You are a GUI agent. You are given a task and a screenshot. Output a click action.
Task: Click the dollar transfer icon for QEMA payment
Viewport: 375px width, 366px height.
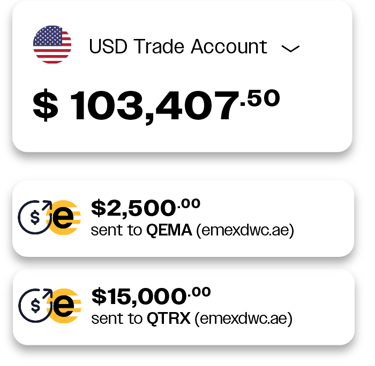click(35, 217)
